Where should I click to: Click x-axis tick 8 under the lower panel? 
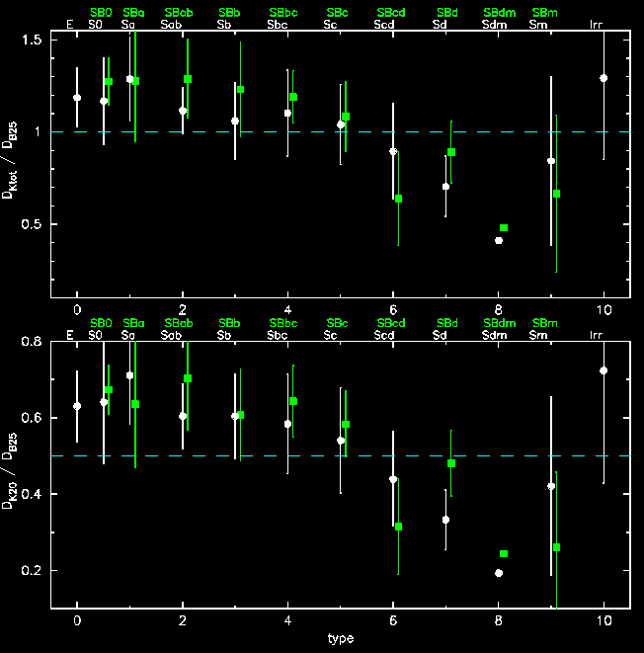click(x=498, y=621)
